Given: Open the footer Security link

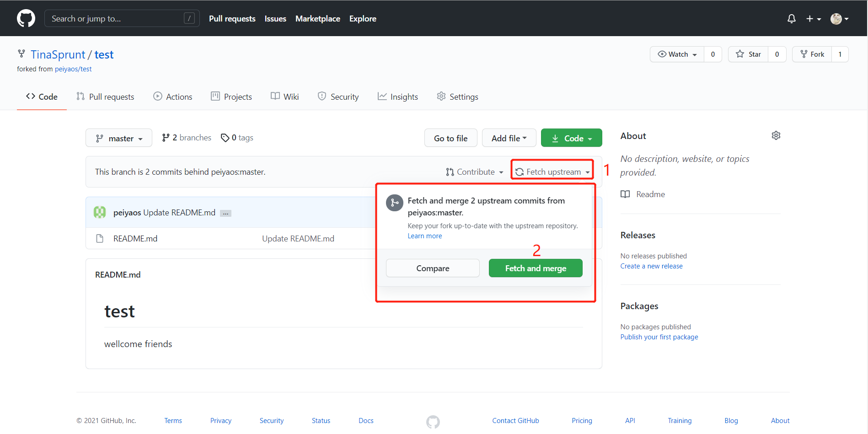Looking at the screenshot, I should [x=272, y=420].
